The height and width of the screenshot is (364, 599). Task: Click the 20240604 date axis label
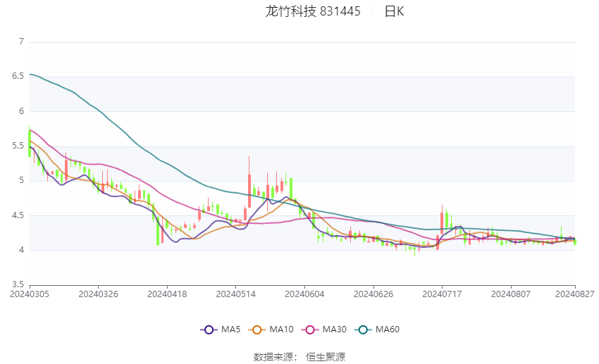[x=304, y=294]
